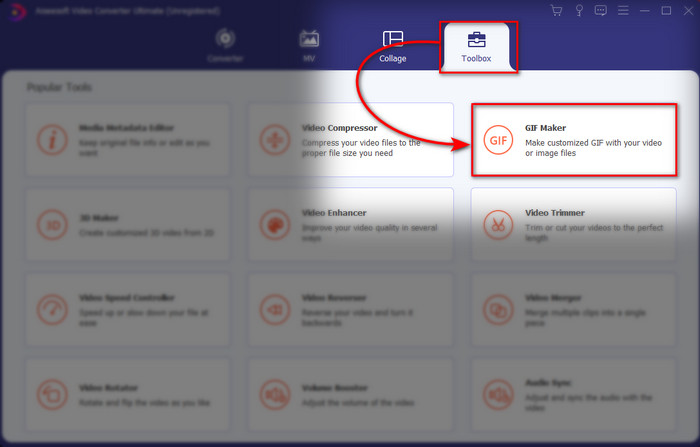The image size is (700, 447).
Task: Launch the Video Rotator tool
Action: pyautogui.click(x=128, y=394)
